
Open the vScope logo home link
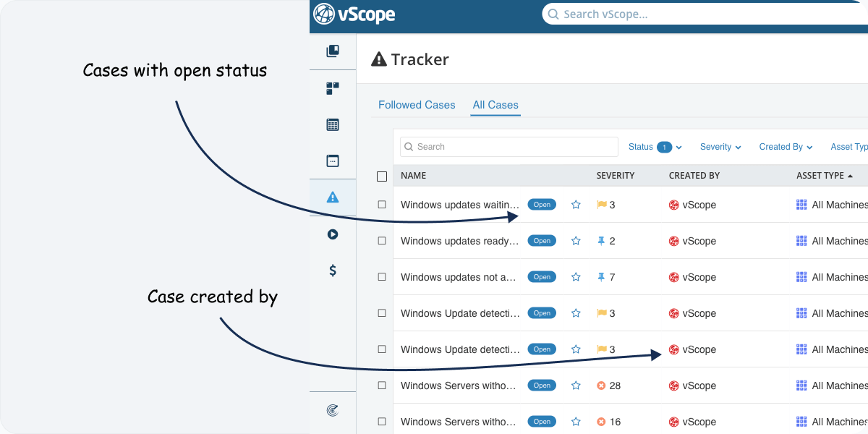tap(354, 14)
